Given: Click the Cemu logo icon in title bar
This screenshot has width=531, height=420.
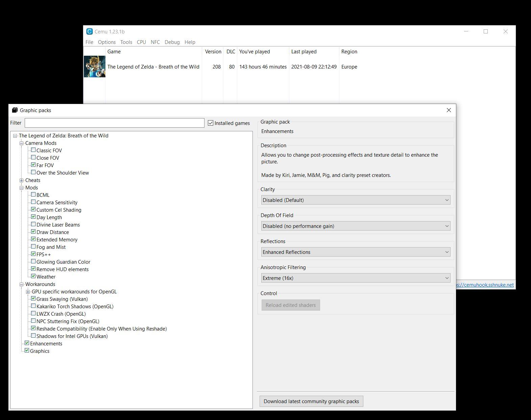Looking at the screenshot, I should (90, 31).
